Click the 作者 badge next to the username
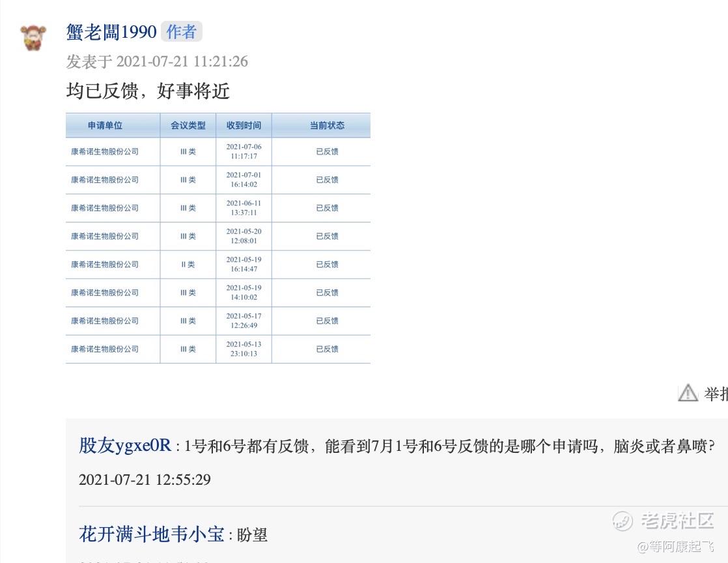This screenshot has width=728, height=563. [181, 31]
